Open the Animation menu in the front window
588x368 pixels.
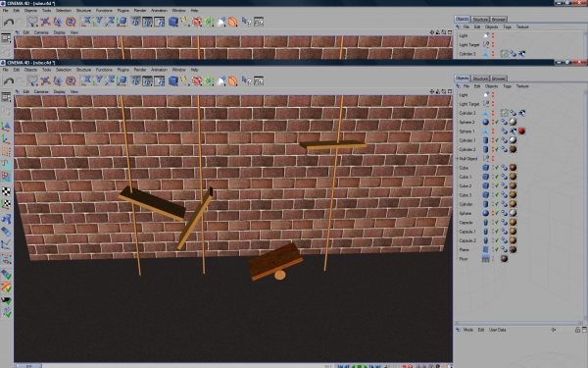click(x=159, y=70)
